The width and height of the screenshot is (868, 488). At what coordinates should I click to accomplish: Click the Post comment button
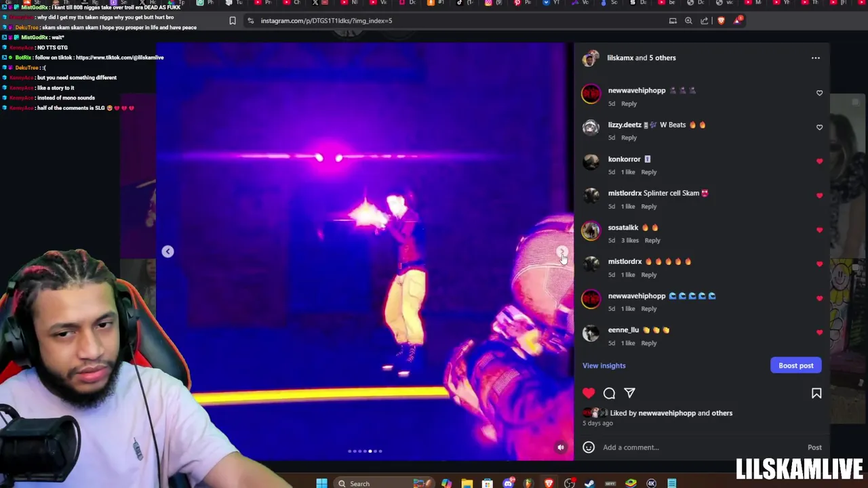pyautogui.click(x=814, y=447)
